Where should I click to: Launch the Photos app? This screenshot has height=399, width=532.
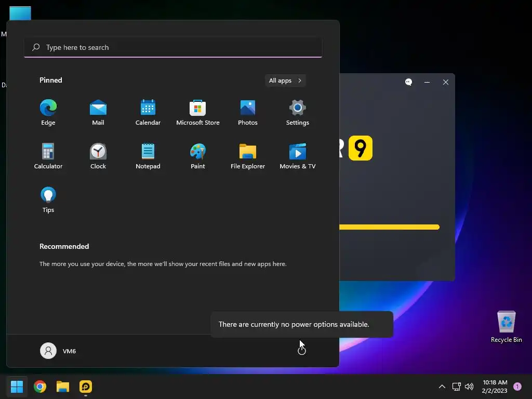pos(248,113)
